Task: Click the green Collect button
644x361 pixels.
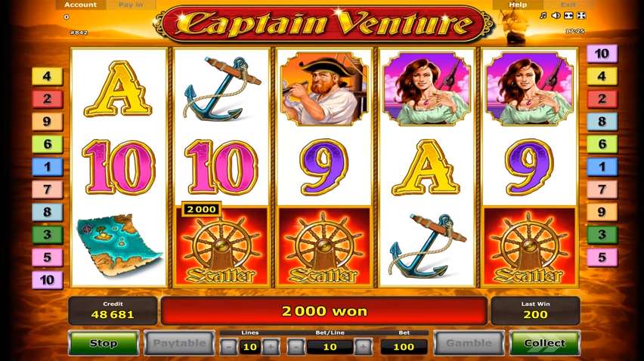Action: [x=545, y=343]
